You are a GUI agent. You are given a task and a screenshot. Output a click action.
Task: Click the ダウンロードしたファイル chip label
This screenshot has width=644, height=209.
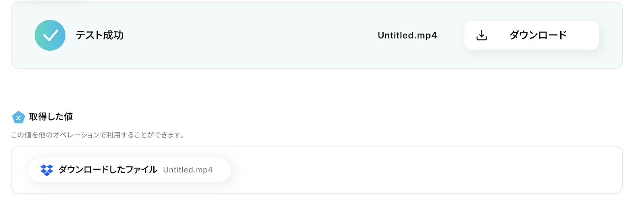click(x=107, y=170)
